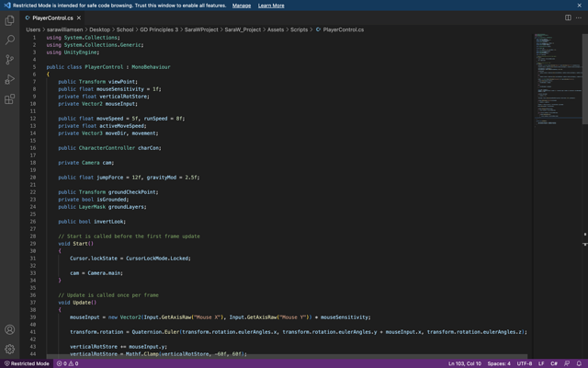Click the Learn More link
The height and width of the screenshot is (368, 588).
coord(271,6)
